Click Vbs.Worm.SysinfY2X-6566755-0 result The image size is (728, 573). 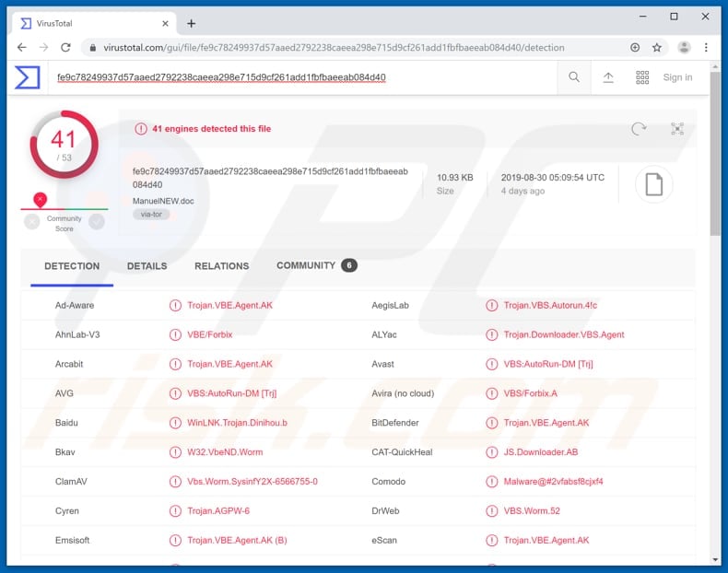[252, 482]
